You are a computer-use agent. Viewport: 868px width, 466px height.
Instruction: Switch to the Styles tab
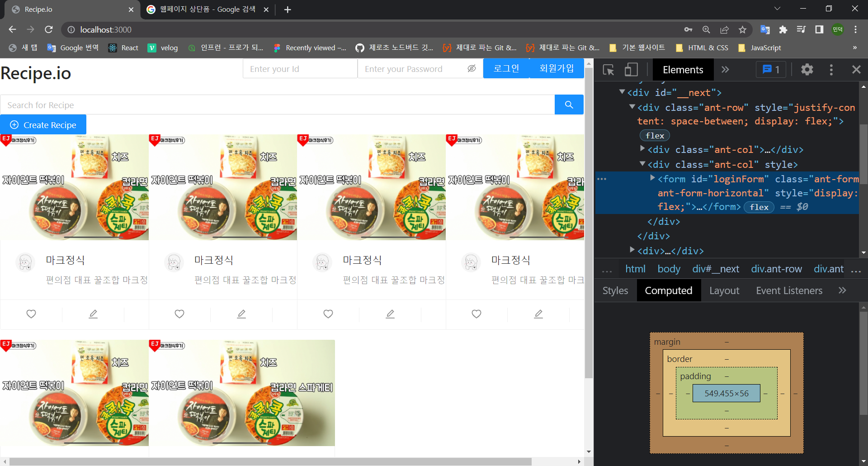click(x=615, y=290)
